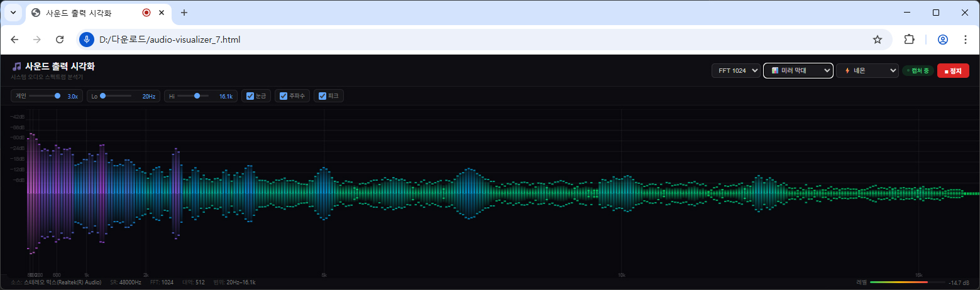
Task: Open a new tab with plus button
Action: (184, 13)
